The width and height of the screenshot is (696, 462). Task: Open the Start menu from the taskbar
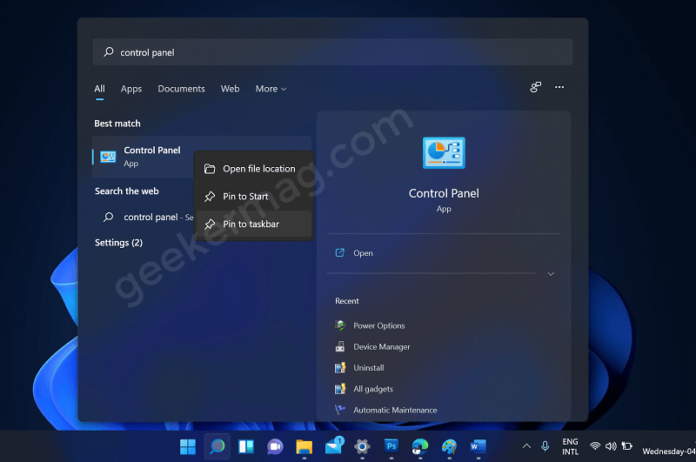click(x=188, y=446)
